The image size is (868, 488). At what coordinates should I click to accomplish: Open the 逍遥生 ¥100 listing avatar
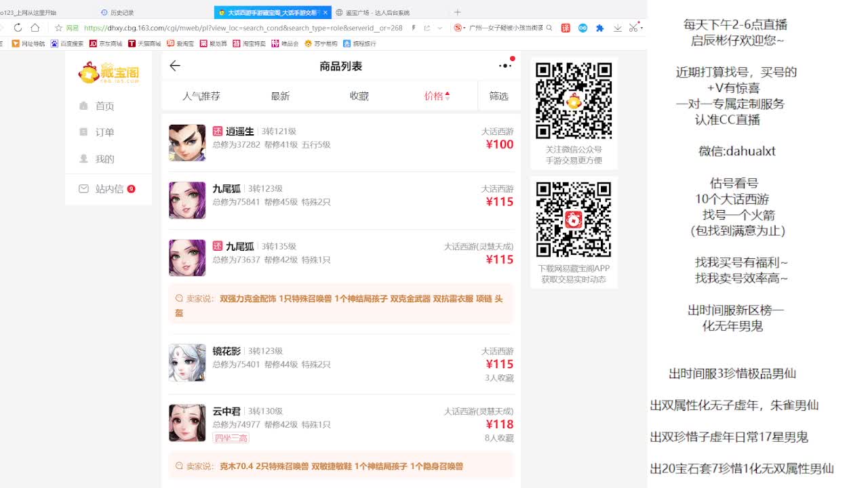point(187,142)
